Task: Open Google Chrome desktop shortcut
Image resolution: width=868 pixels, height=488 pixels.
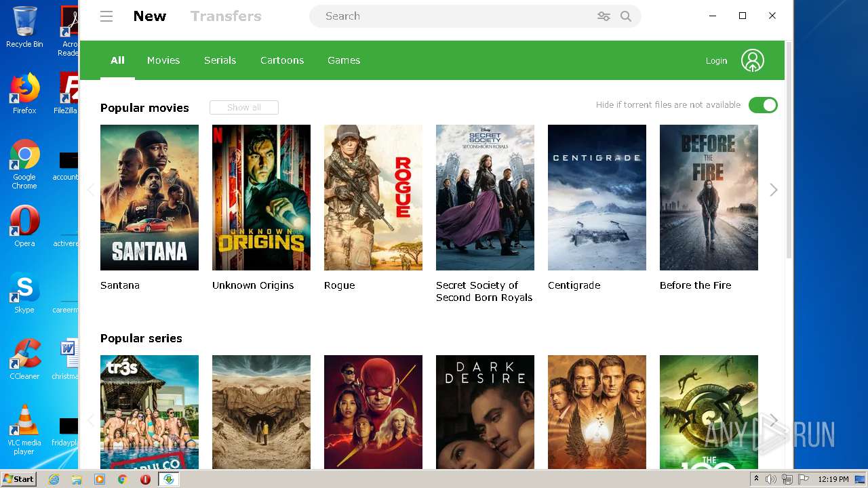Action: [x=24, y=165]
